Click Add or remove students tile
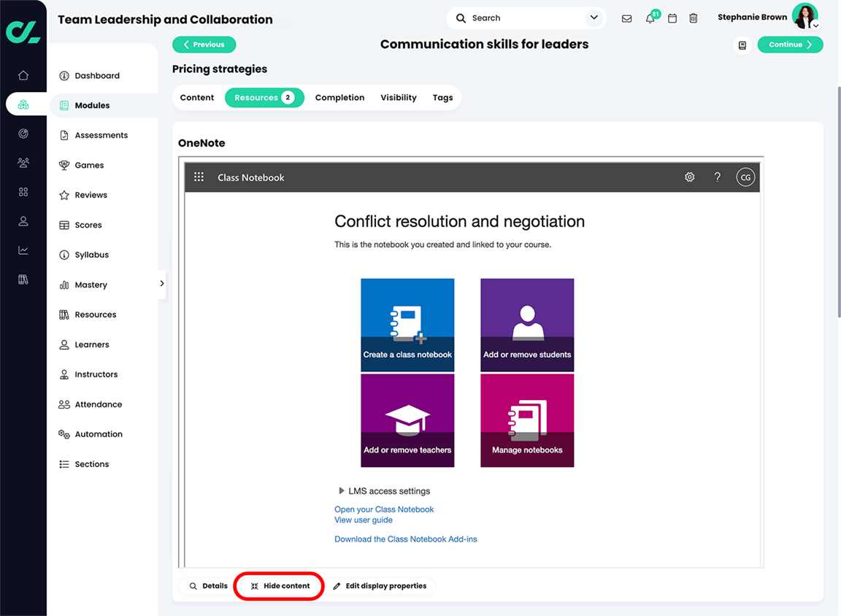The height and width of the screenshot is (616, 841). click(527, 325)
